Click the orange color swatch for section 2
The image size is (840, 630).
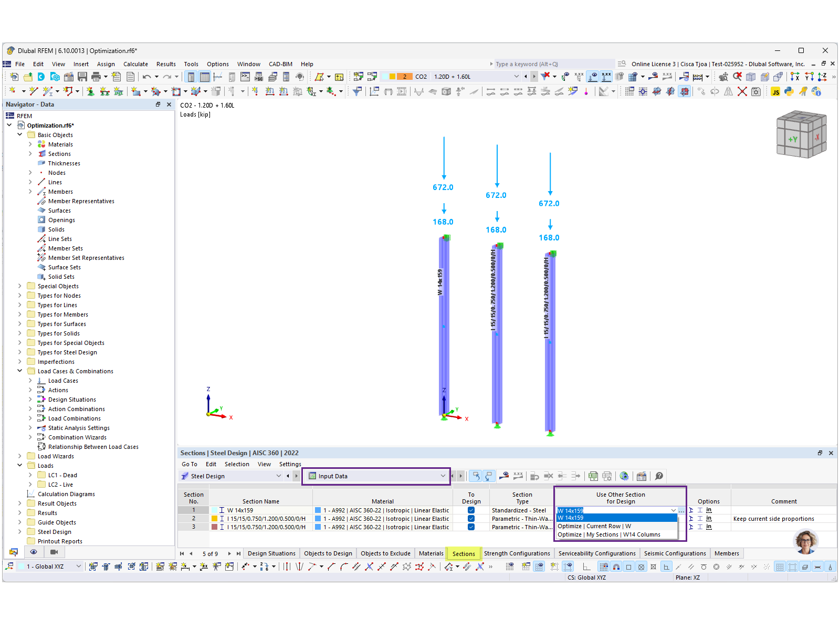(x=214, y=519)
